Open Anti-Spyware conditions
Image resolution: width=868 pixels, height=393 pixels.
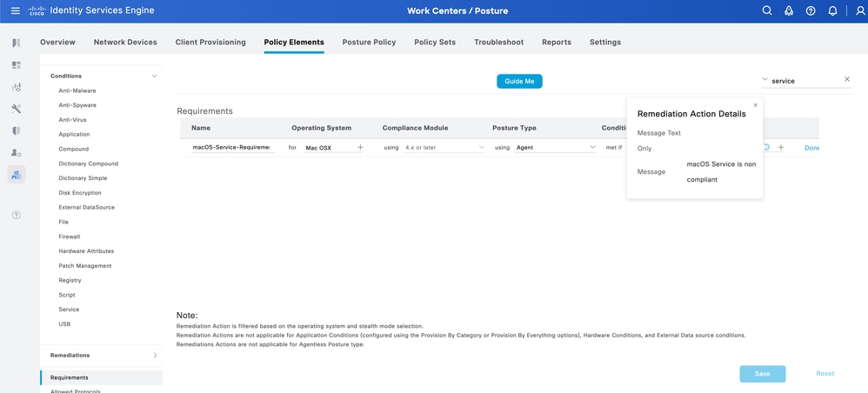click(x=77, y=105)
